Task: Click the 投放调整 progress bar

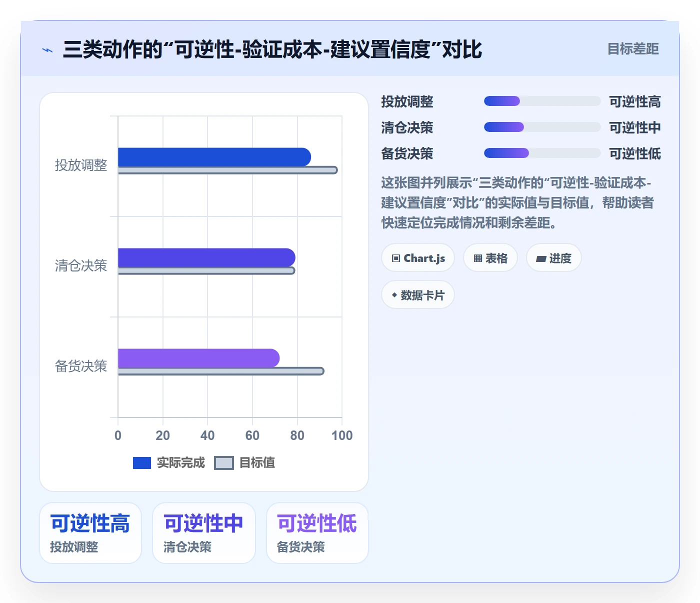Action: tap(542, 101)
